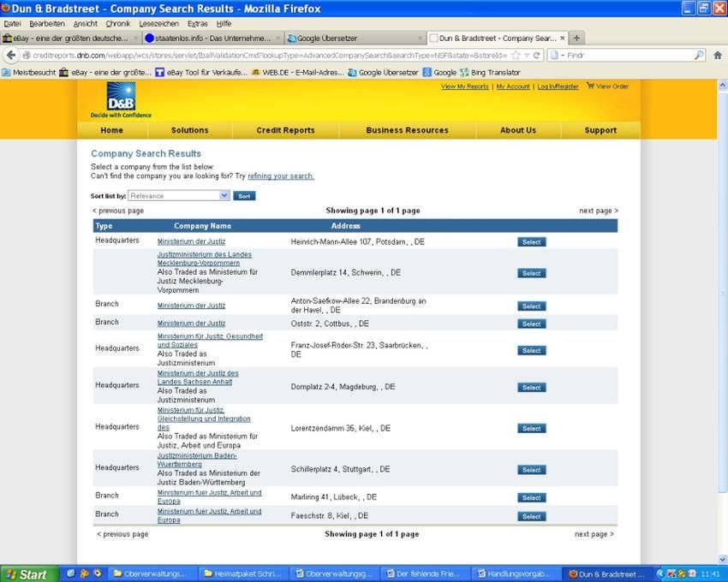The width and height of the screenshot is (728, 582).
Task: Open the Bearbeiten menu
Action: [x=47, y=24]
